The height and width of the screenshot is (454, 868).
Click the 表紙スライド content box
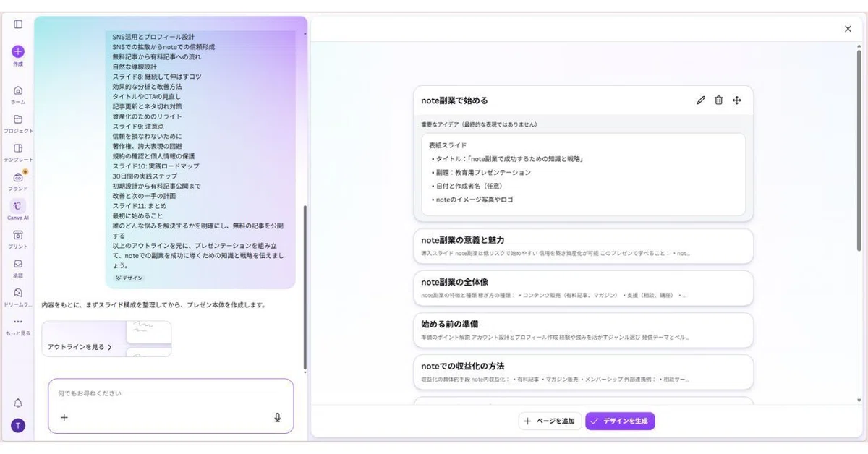584,174
